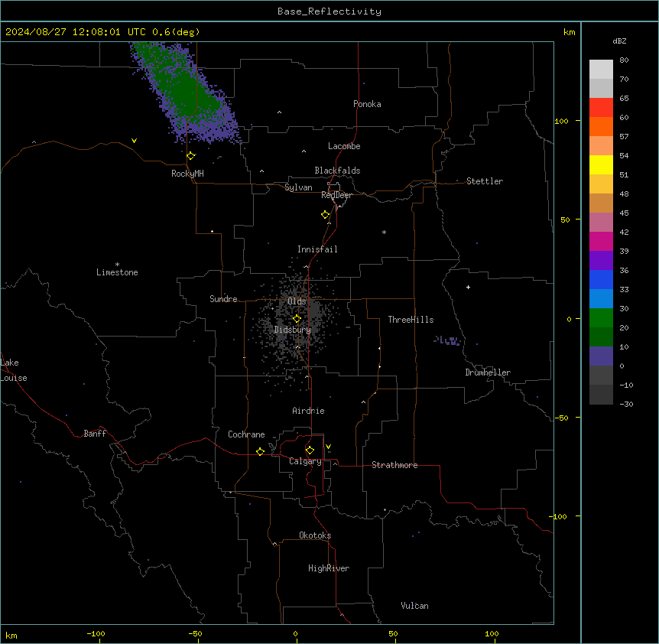Image resolution: width=659 pixels, height=644 pixels.
Task: Click the yellow diamond marker south of RedDeer
Action: tap(326, 215)
